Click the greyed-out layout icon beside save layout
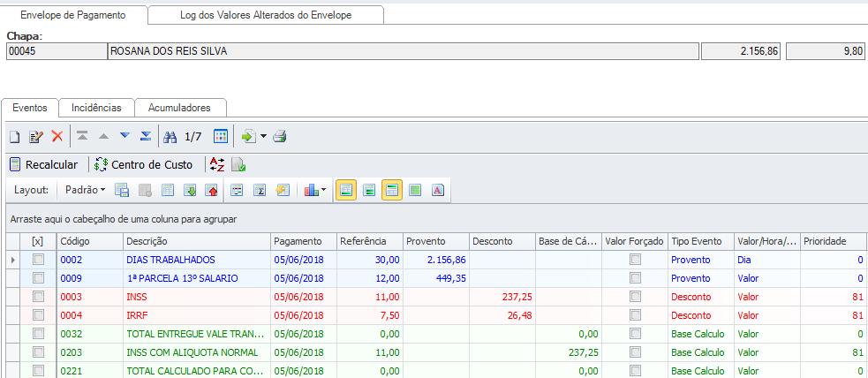The width and height of the screenshot is (868, 378). (145, 190)
